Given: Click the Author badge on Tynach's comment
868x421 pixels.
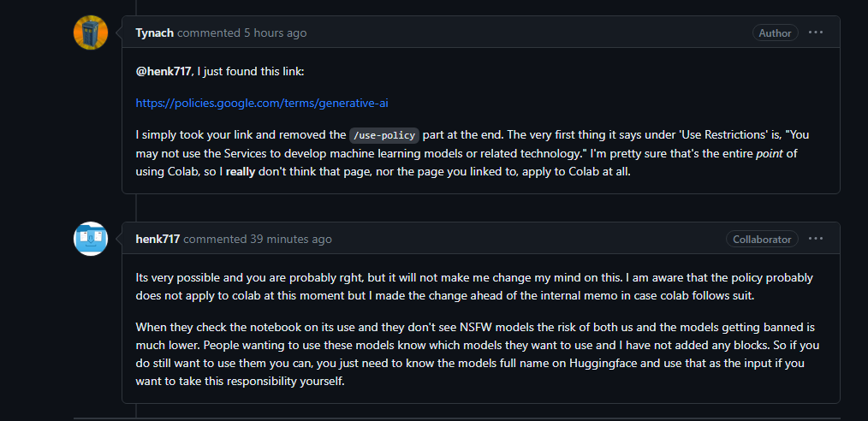Looking at the screenshot, I should tap(775, 33).
